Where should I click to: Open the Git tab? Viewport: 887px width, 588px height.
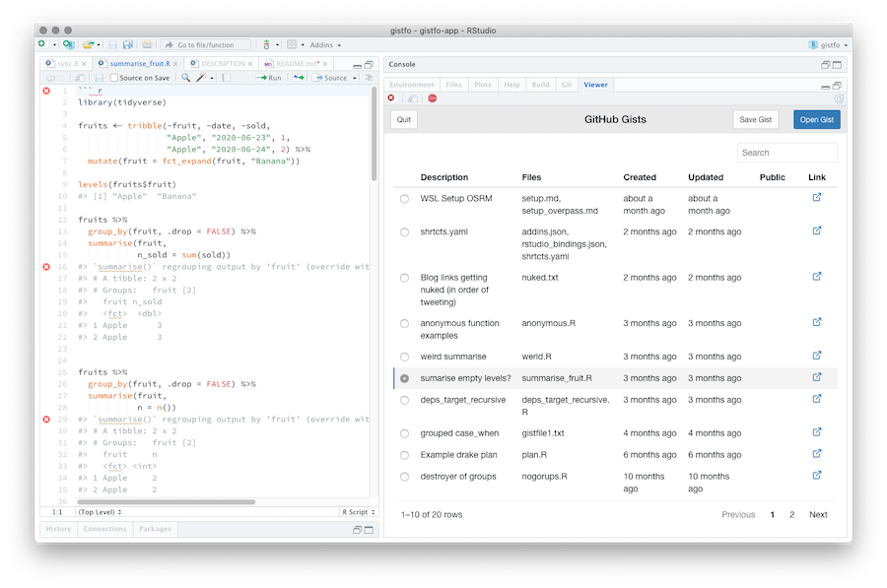pos(567,85)
